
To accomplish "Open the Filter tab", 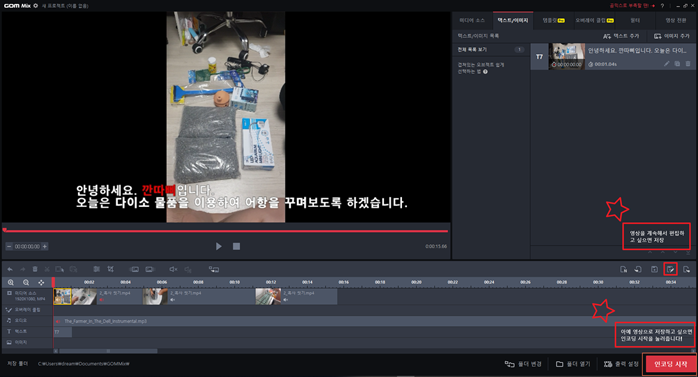I will (x=635, y=20).
